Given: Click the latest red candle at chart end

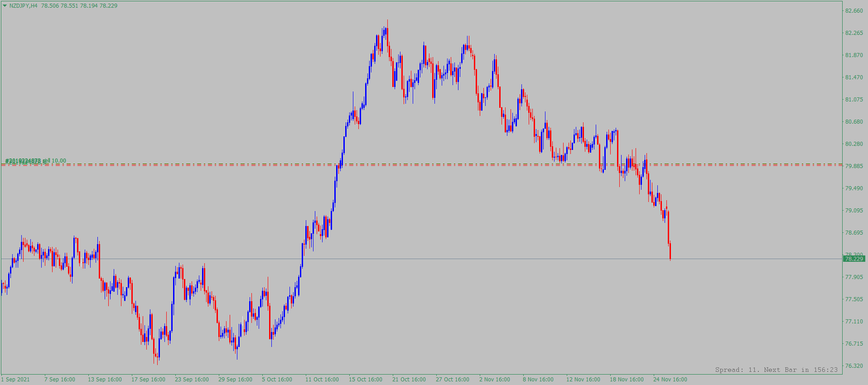Looking at the screenshot, I should (x=670, y=251).
